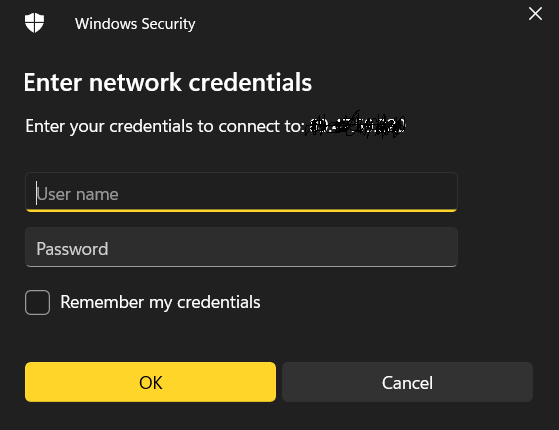
Task: Click the 'OK' label text
Action: point(151,383)
